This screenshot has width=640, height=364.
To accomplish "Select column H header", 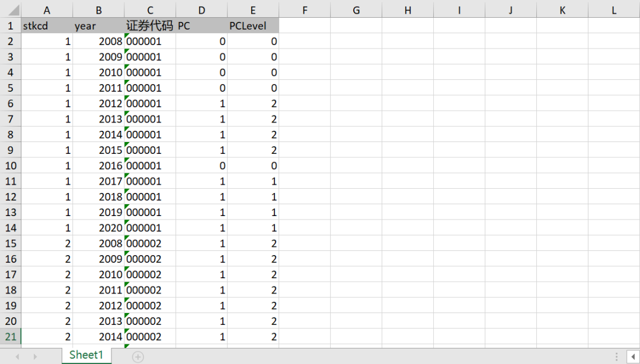I will [407, 11].
